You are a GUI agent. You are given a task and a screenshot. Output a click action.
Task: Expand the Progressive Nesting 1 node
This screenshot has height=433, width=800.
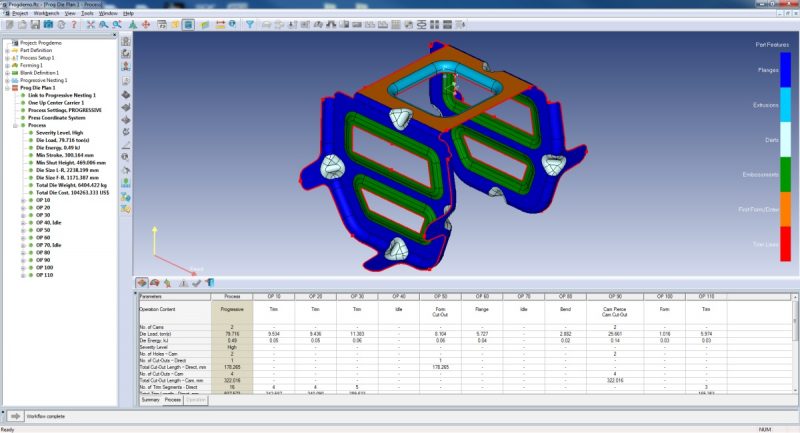click(7, 81)
